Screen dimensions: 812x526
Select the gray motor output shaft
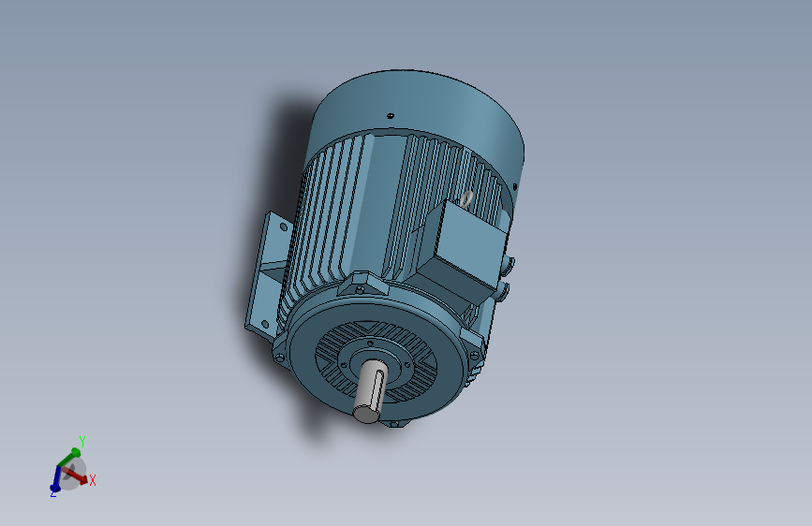[369, 391]
